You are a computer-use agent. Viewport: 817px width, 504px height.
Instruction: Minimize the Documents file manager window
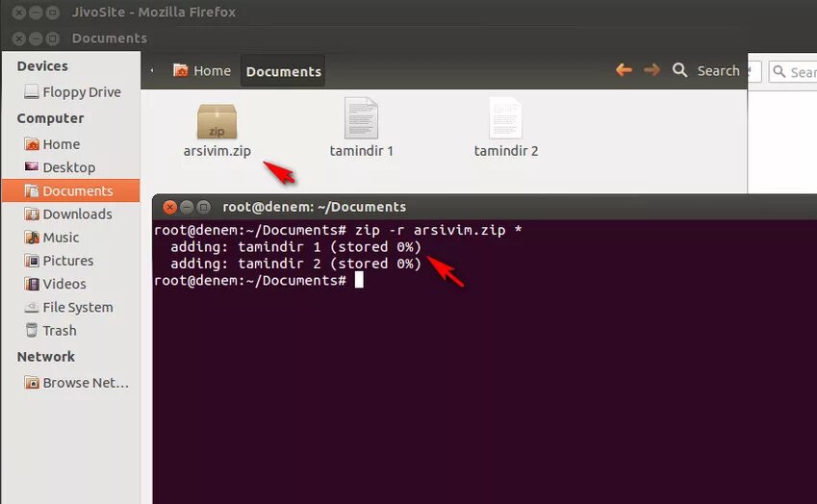click(36, 38)
